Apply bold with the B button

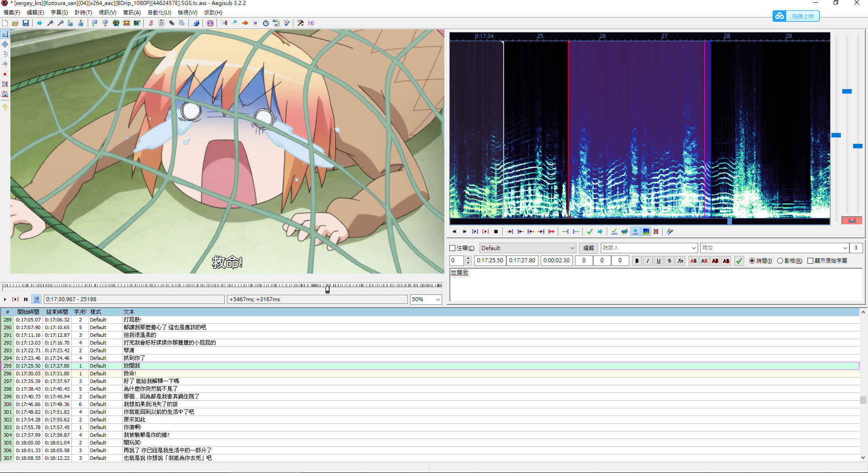[637, 261]
